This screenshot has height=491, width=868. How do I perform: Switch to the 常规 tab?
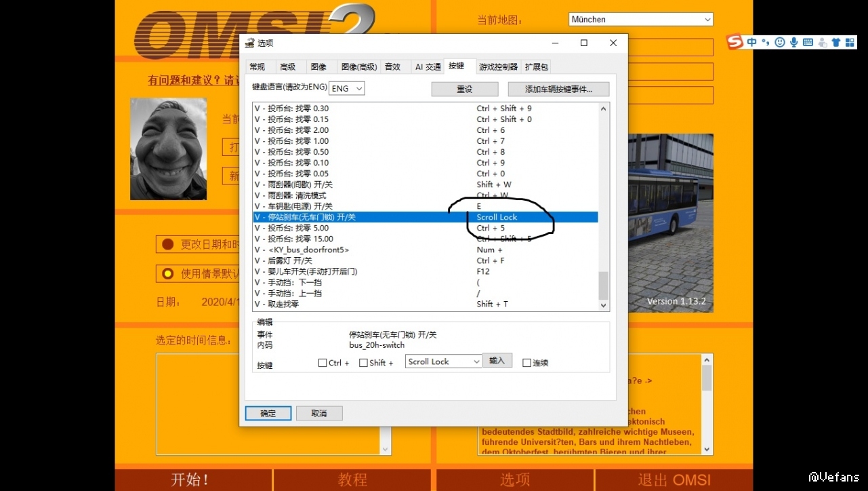point(257,66)
